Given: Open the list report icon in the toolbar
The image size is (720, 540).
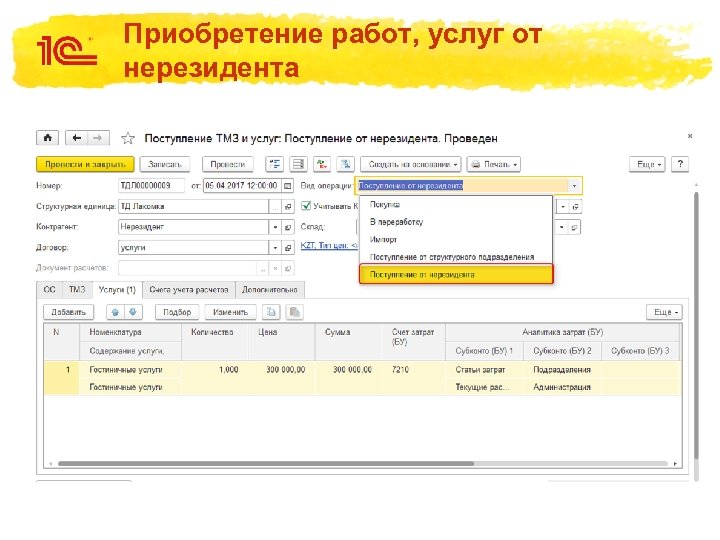Looking at the screenshot, I should (x=298, y=164).
